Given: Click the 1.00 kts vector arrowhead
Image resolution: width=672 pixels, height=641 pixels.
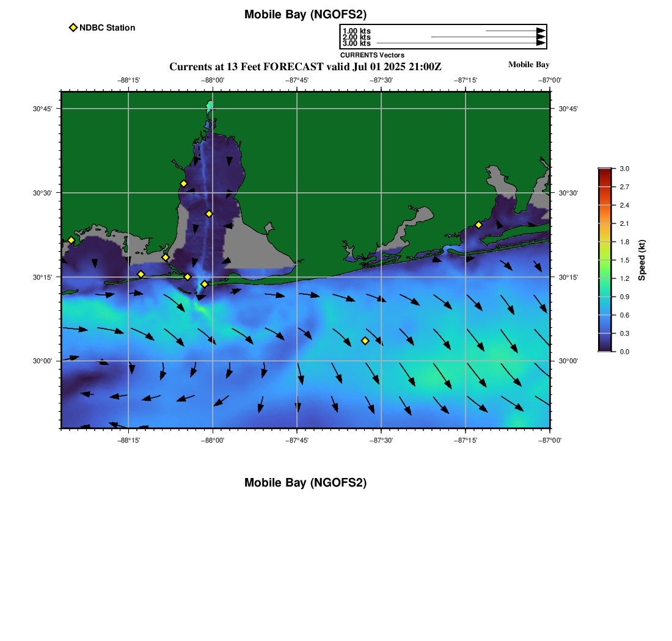Looking at the screenshot, I should (541, 31).
